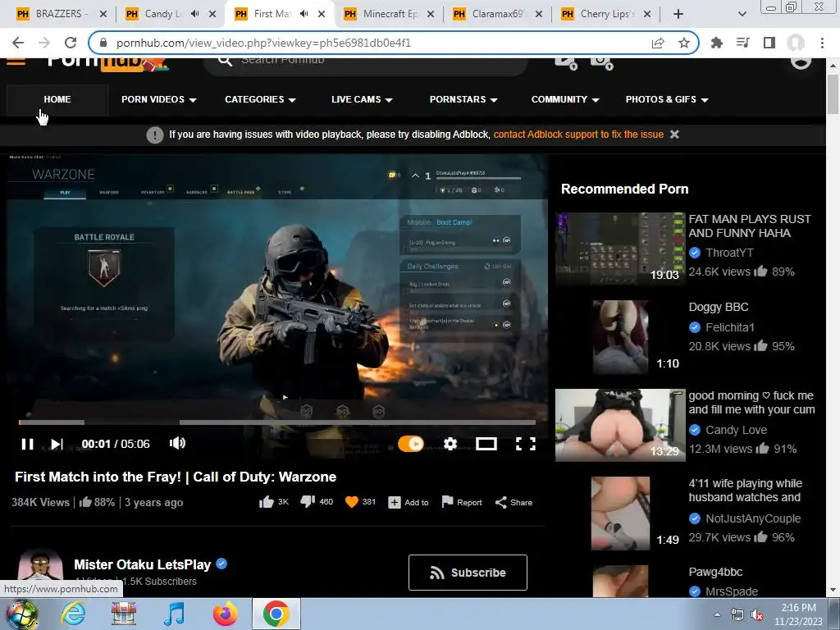Click the Add to playlist button
The height and width of the screenshot is (630, 840).
[409, 503]
